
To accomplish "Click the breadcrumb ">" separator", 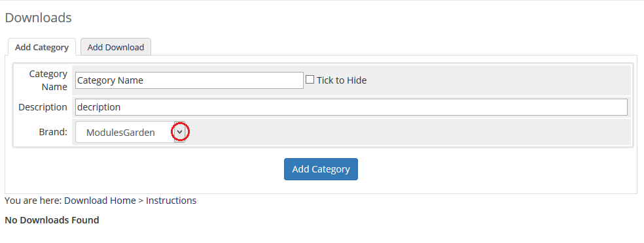I will point(141,201).
